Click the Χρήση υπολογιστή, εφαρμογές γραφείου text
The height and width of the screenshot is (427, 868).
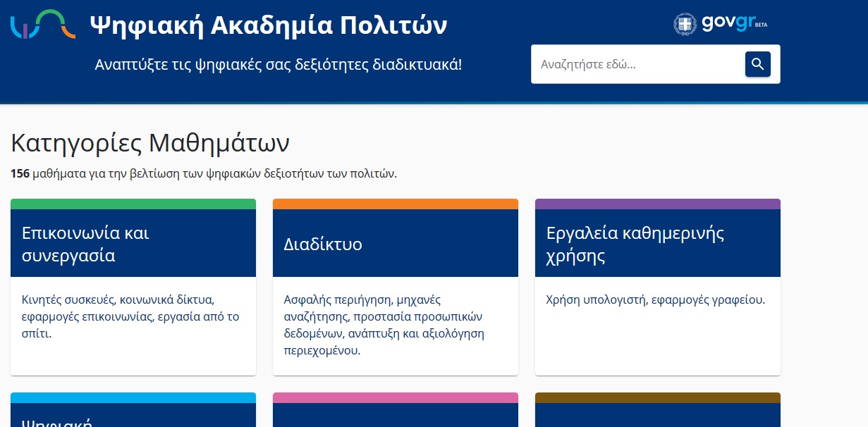[x=656, y=299]
